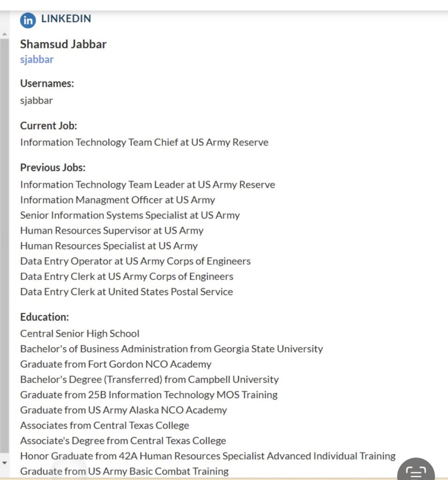Select Data Entry Clerk at Postal Service
Viewport: 448px width, 480px height.
[x=126, y=292]
